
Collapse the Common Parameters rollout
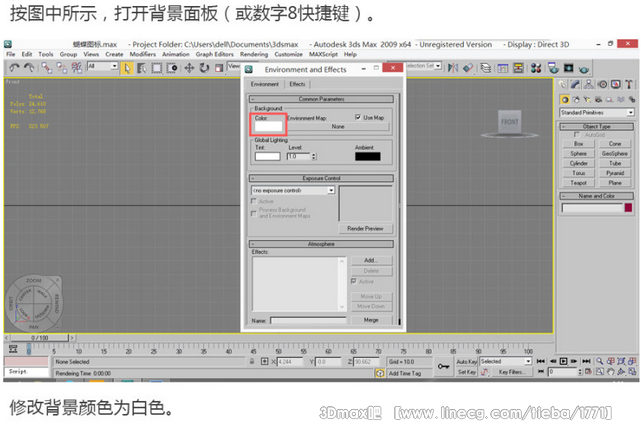321,99
